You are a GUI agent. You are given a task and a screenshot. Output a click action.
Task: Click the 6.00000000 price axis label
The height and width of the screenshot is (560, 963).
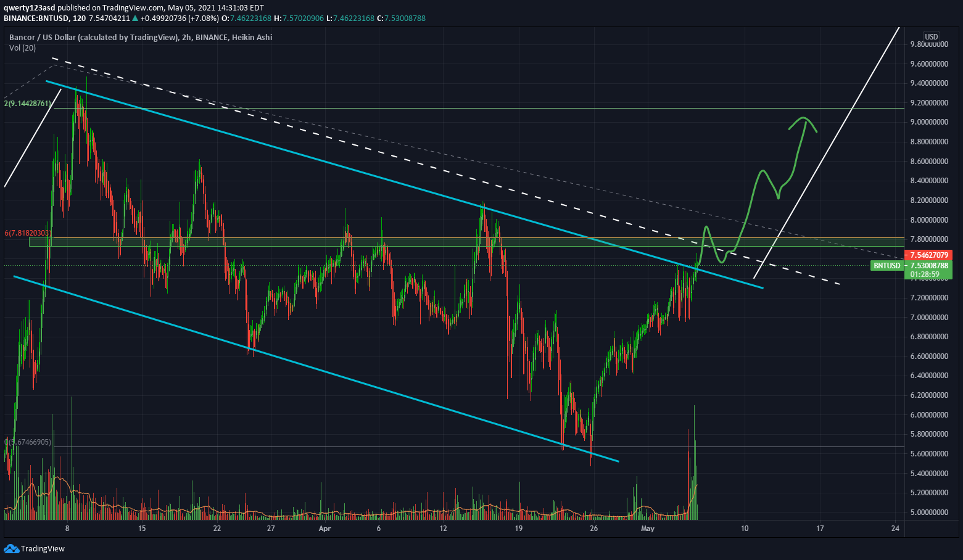pyautogui.click(x=928, y=415)
